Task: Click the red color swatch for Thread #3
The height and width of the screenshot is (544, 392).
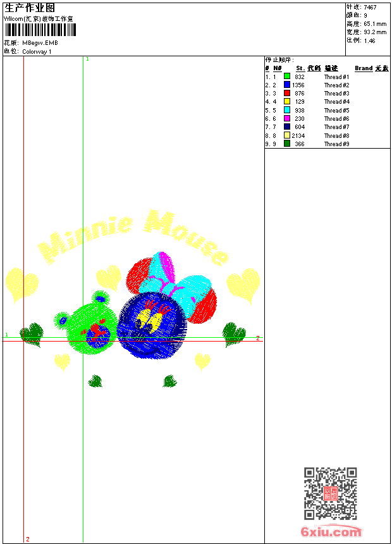Action: click(x=287, y=93)
